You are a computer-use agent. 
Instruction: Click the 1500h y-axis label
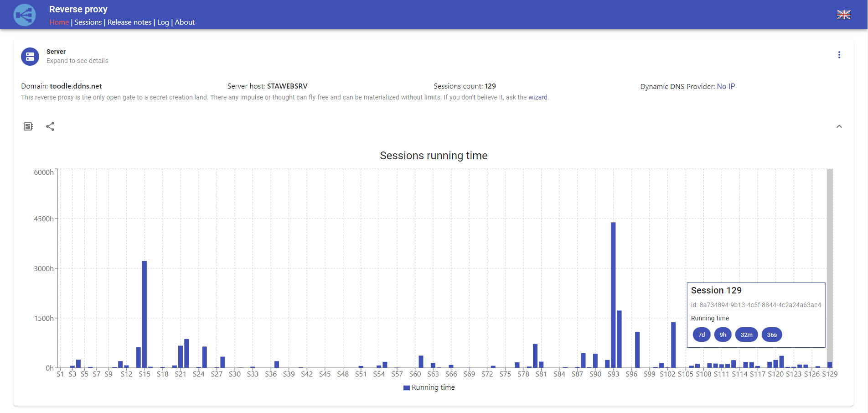pos(44,318)
